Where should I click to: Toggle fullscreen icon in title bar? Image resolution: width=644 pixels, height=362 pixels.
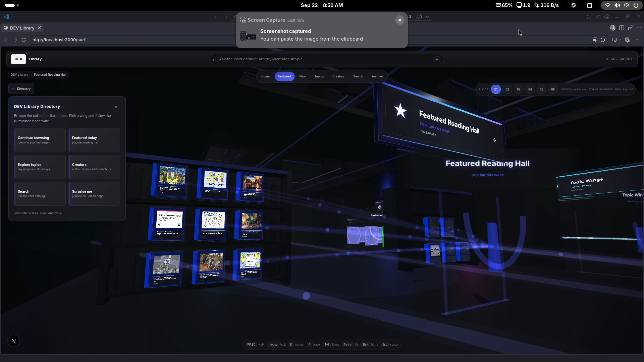coord(589,17)
